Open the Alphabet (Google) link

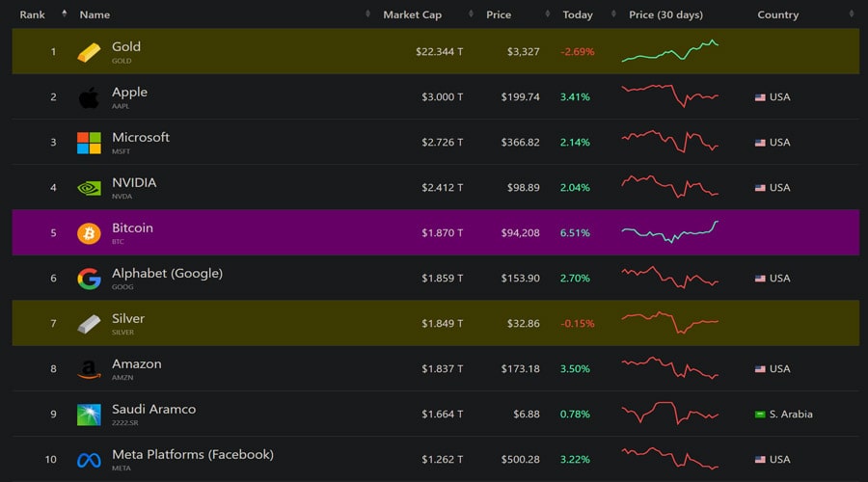(167, 274)
